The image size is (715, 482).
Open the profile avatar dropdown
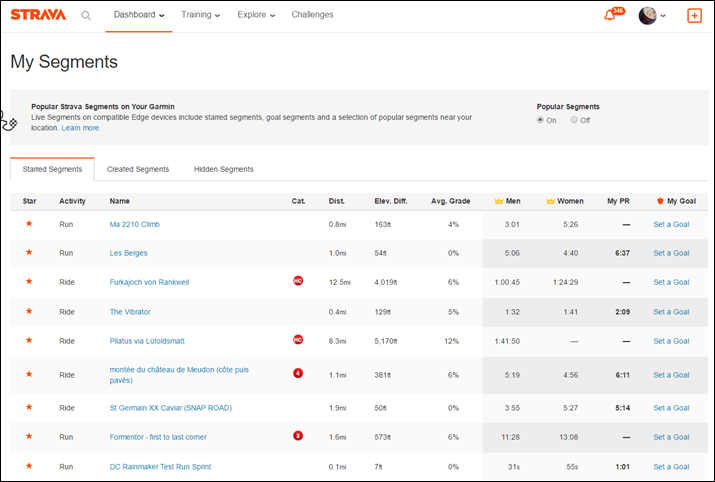653,16
